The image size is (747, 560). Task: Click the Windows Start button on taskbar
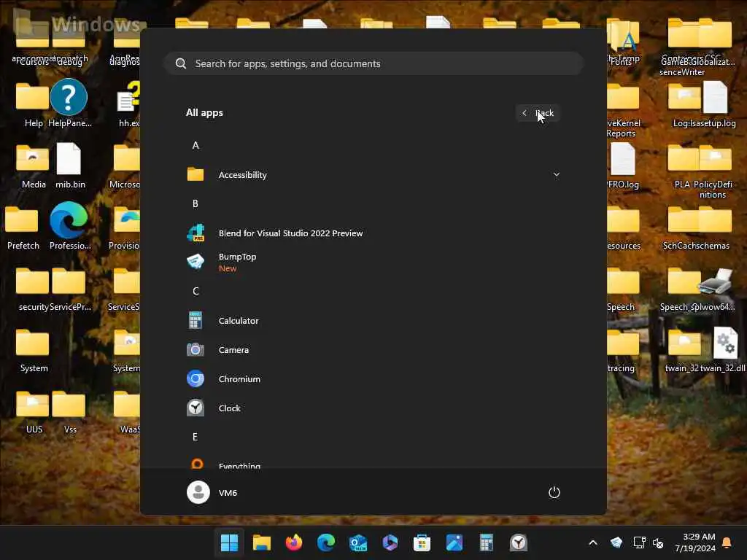click(229, 542)
